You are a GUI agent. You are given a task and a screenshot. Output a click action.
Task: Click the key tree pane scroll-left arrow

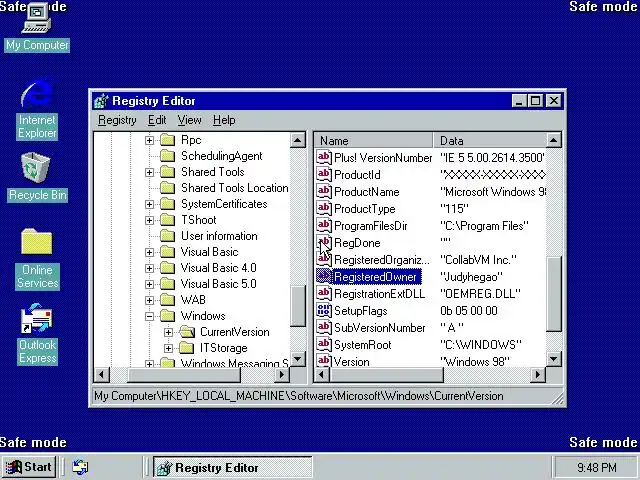pyautogui.click(x=102, y=374)
